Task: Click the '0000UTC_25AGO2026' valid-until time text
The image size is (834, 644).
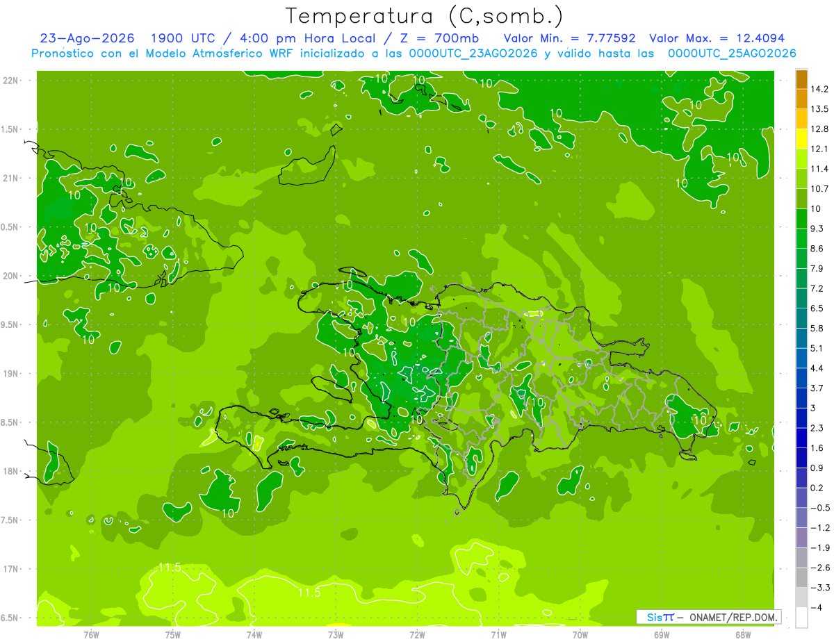Action: click(x=732, y=53)
